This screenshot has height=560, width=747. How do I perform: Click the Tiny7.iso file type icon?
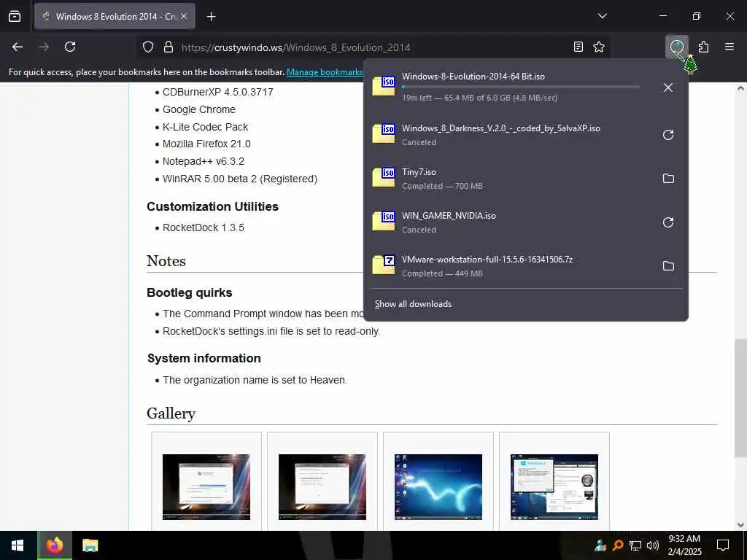(384, 178)
